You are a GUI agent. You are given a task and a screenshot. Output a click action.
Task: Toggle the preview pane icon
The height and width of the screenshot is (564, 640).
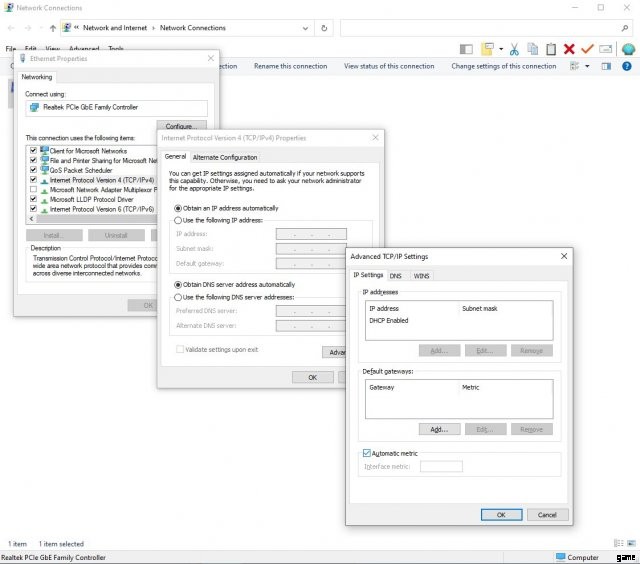click(x=606, y=67)
